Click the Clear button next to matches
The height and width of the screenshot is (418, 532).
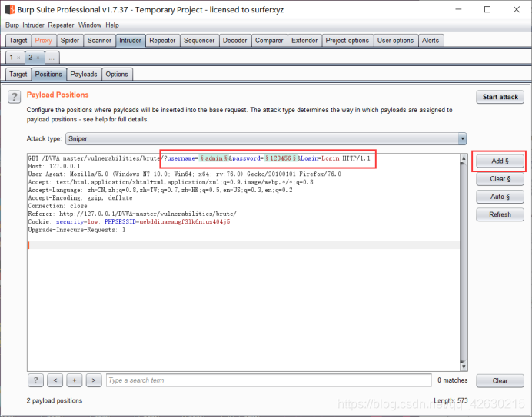coord(500,380)
